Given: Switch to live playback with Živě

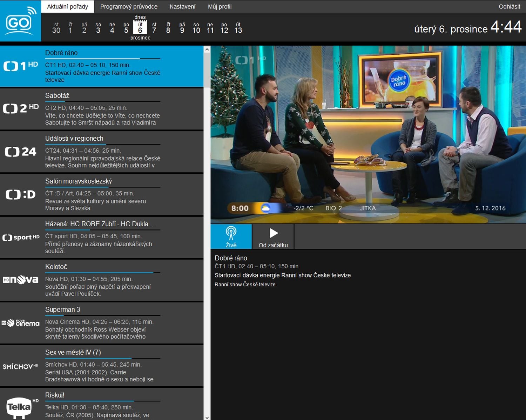Looking at the screenshot, I should (231, 237).
